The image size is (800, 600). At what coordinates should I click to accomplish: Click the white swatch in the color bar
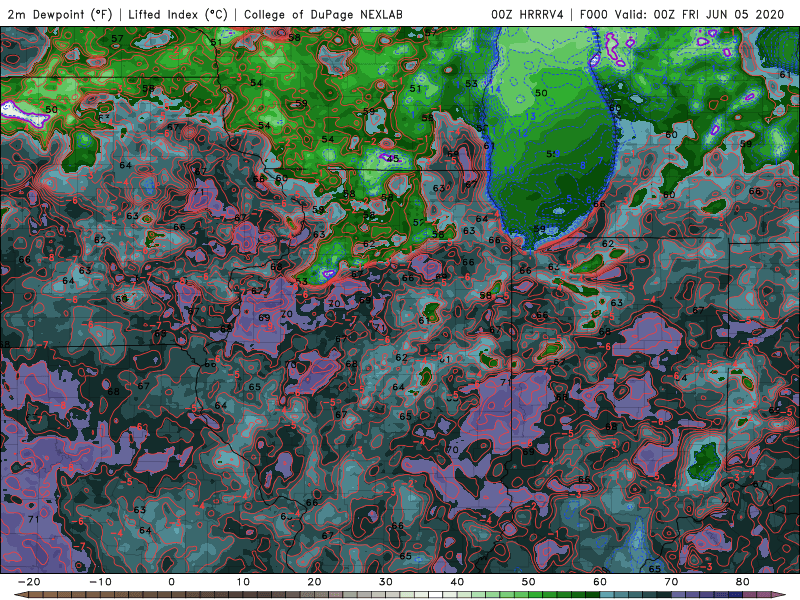click(x=435, y=595)
